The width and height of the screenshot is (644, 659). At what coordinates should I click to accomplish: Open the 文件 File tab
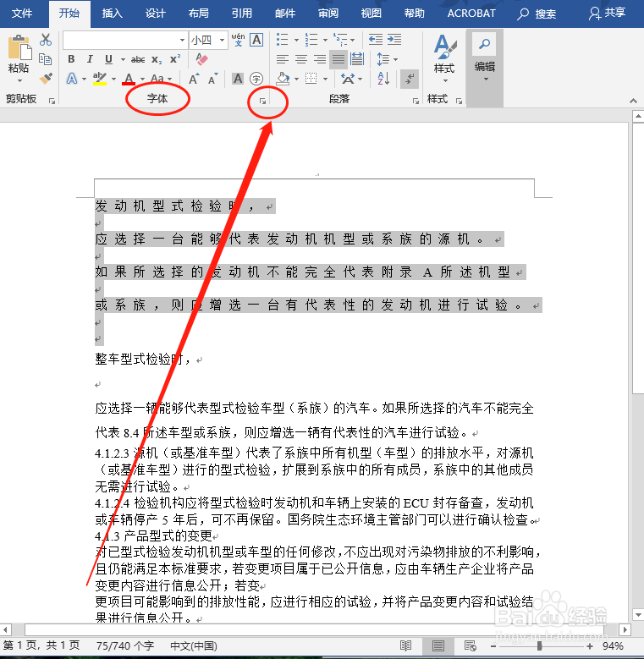click(22, 14)
